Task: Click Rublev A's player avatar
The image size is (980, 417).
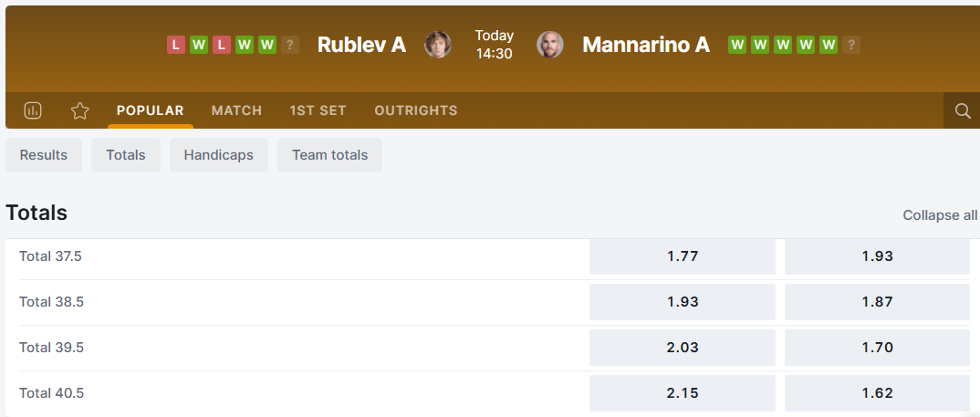Action: click(438, 45)
